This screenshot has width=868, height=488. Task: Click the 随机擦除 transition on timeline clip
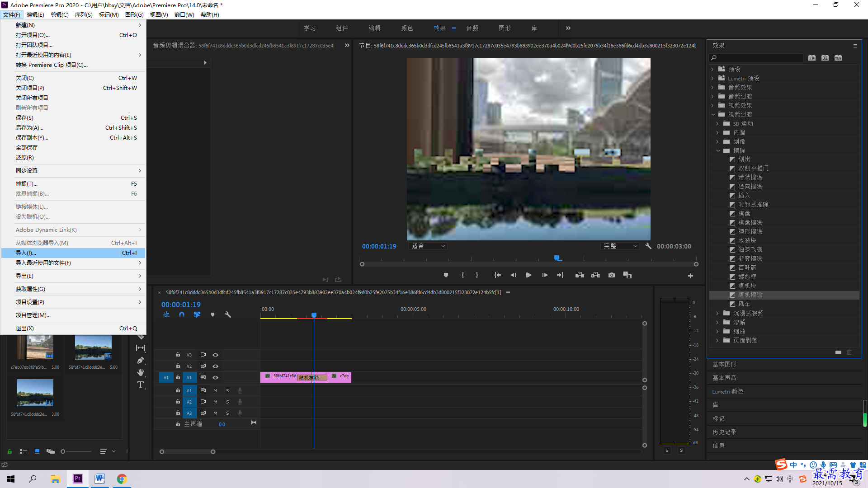(312, 378)
